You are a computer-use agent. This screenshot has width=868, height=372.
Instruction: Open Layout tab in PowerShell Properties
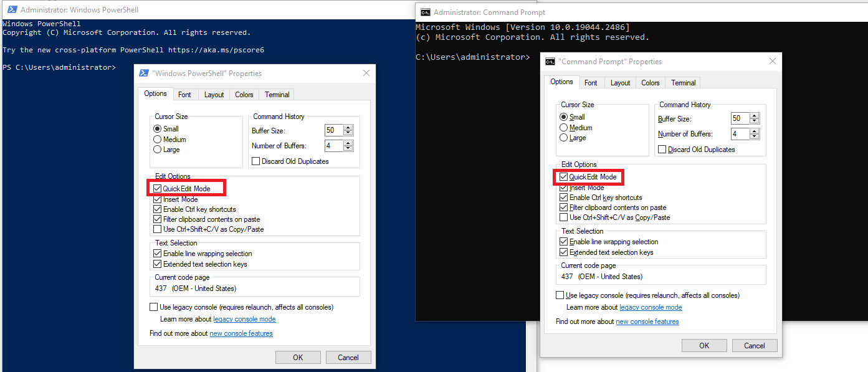[x=214, y=95]
